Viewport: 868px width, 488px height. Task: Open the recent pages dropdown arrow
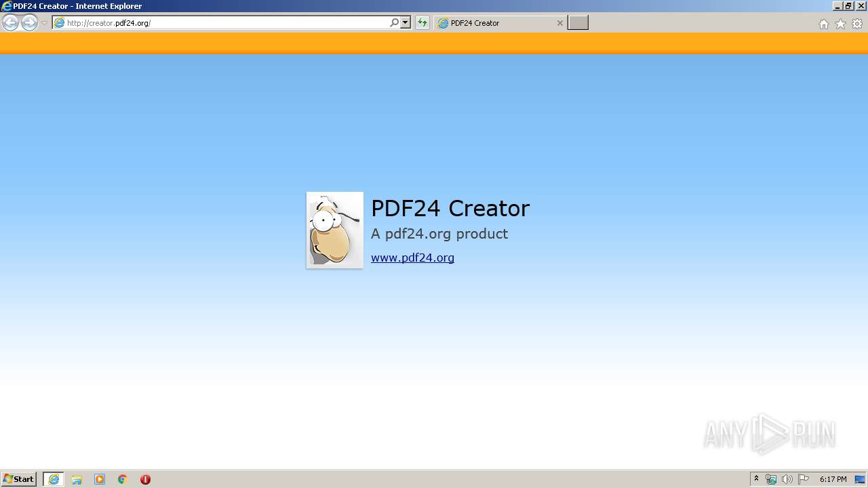point(44,23)
